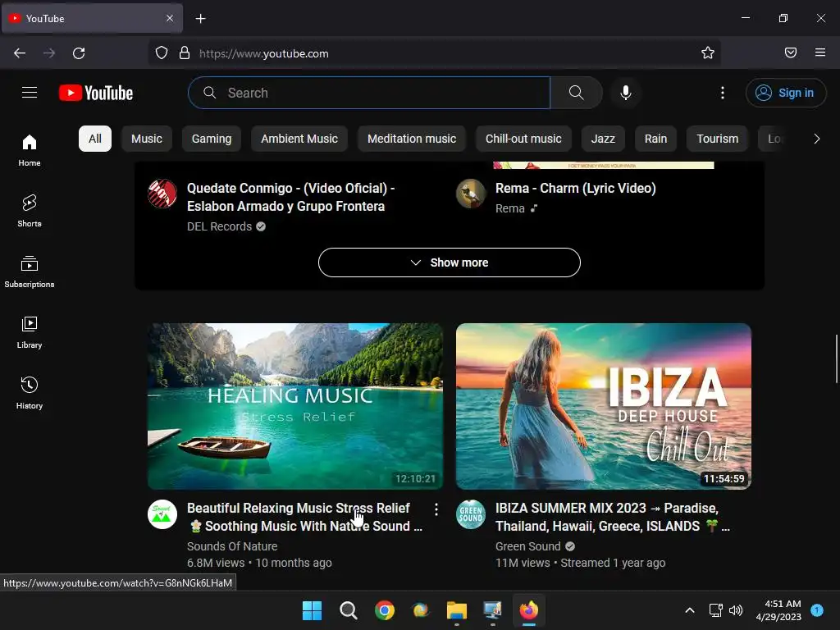
Task: Click the search magnifier button
Action: (577, 93)
